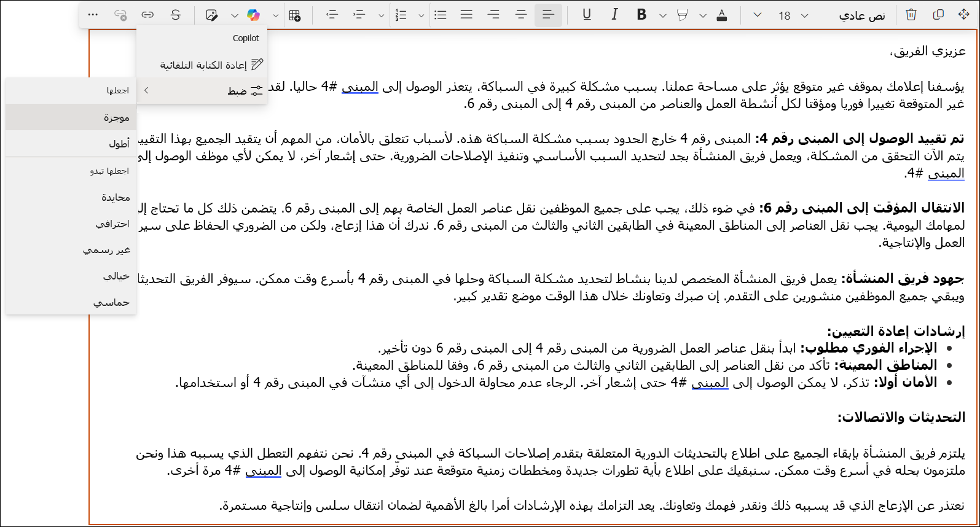Screen dimensions: 980x527
Task: Open the font size 18 dropdown arrow
Action: point(805,15)
